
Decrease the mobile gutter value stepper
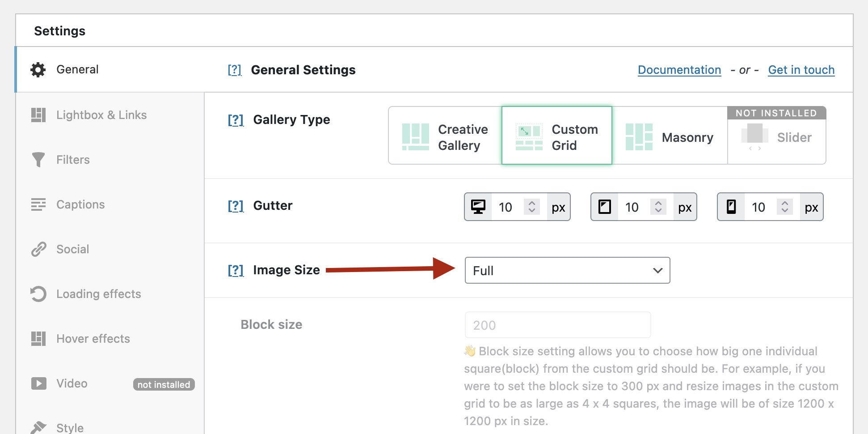[x=785, y=210]
